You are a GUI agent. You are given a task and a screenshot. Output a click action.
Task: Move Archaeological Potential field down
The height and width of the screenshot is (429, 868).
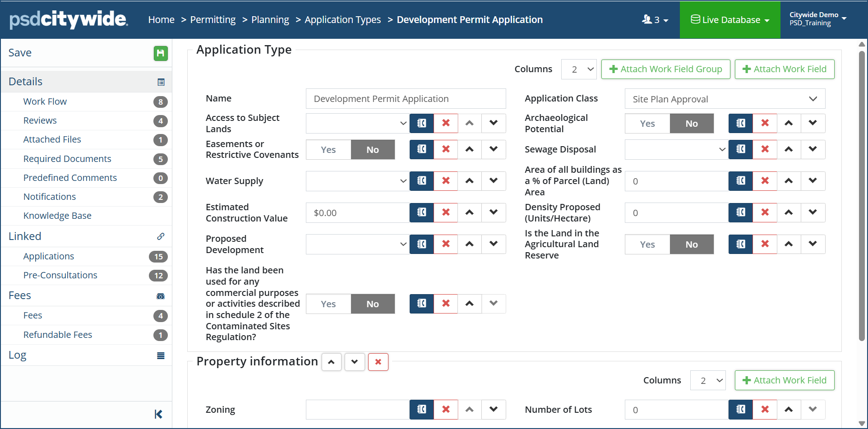813,123
